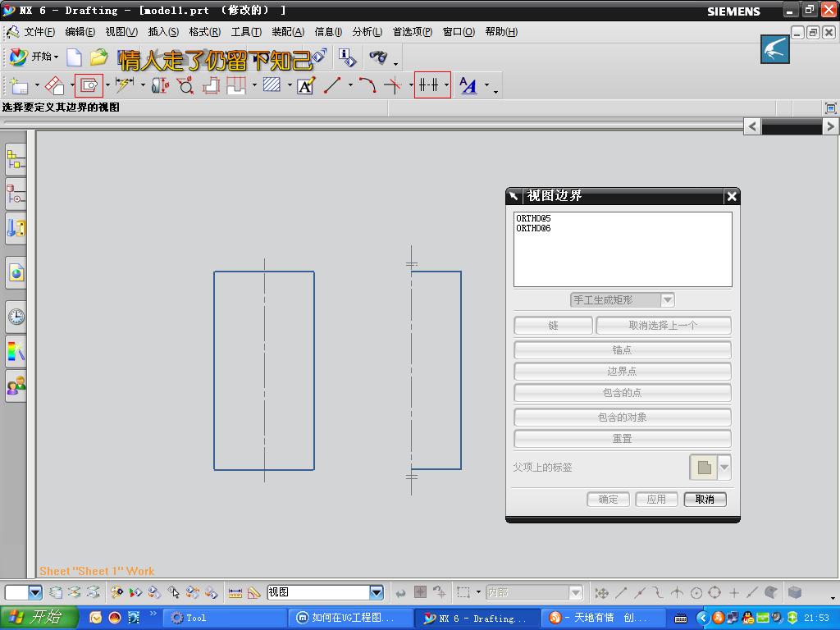Select the Inferred Dimension lightning icon
The image size is (840, 630).
[125, 84]
